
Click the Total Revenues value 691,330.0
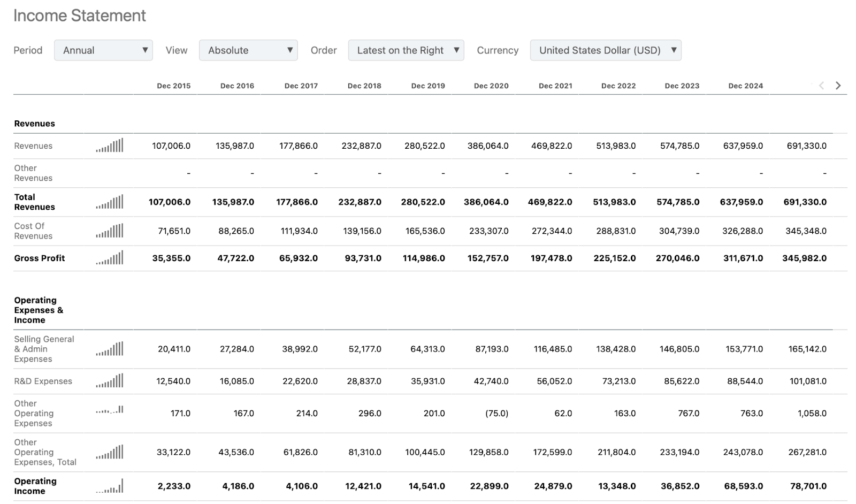click(x=805, y=202)
